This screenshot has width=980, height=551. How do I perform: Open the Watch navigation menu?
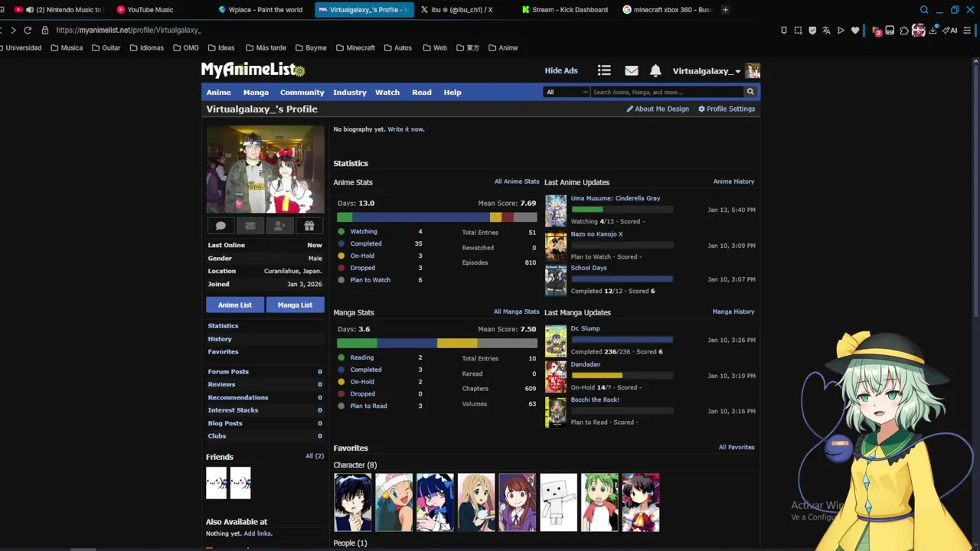pos(387,92)
